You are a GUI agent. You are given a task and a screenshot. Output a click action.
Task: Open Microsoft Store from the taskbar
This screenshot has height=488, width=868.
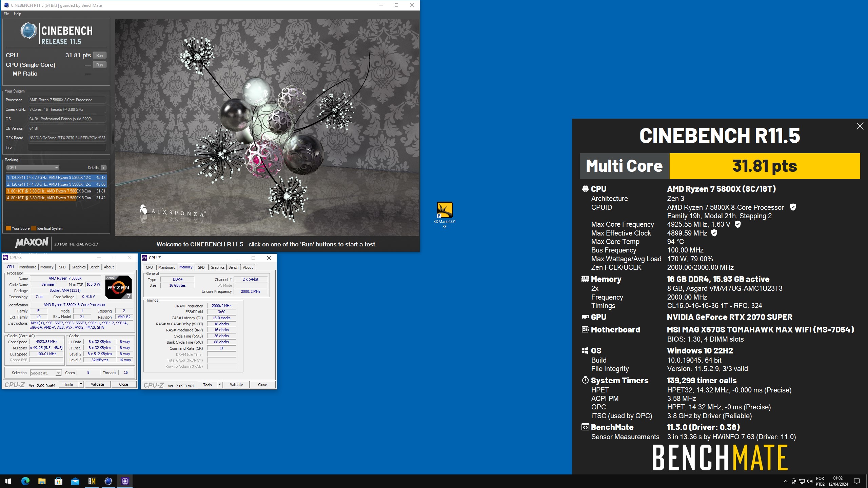coord(58,481)
